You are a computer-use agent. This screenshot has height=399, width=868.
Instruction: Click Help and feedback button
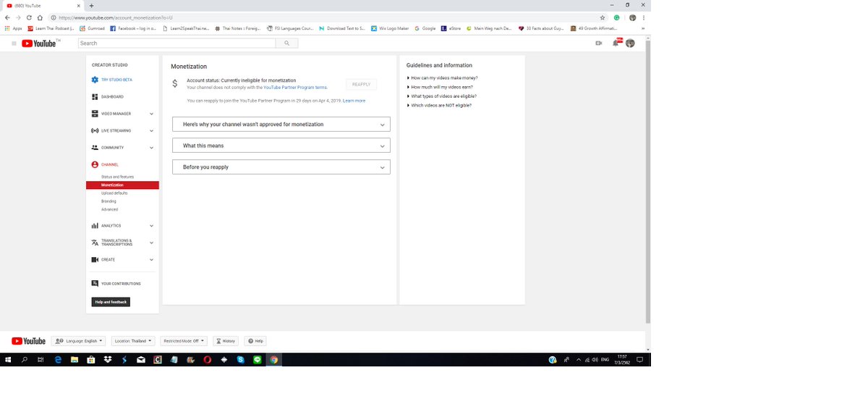[111, 302]
